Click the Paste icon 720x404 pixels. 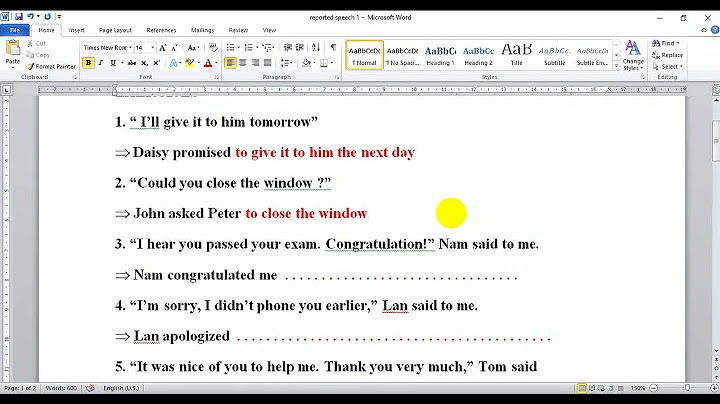[x=13, y=48]
